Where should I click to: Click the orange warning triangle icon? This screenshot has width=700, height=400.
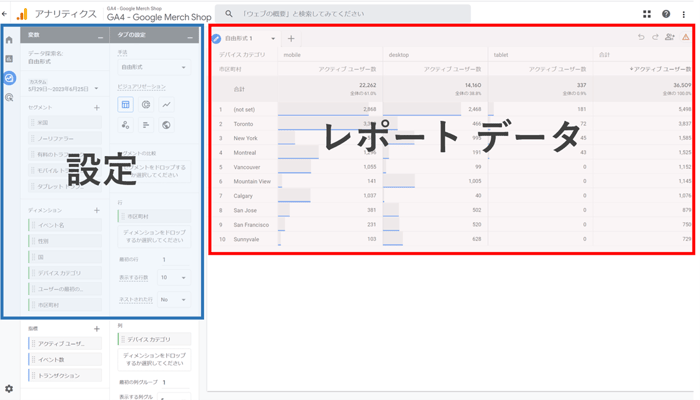click(685, 38)
